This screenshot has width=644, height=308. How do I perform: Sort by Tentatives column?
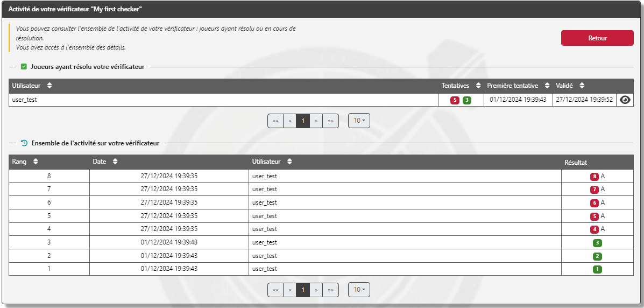478,86
